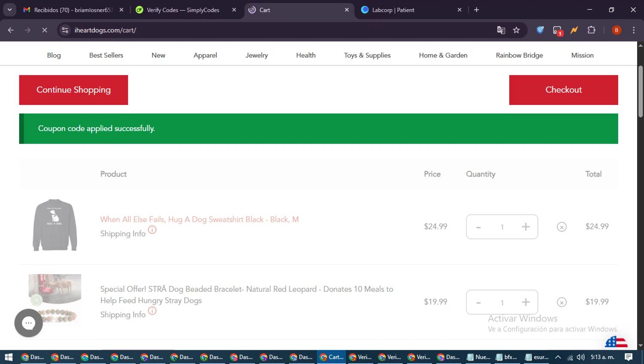
Task: Open the chat support bubble
Action: tap(29, 323)
